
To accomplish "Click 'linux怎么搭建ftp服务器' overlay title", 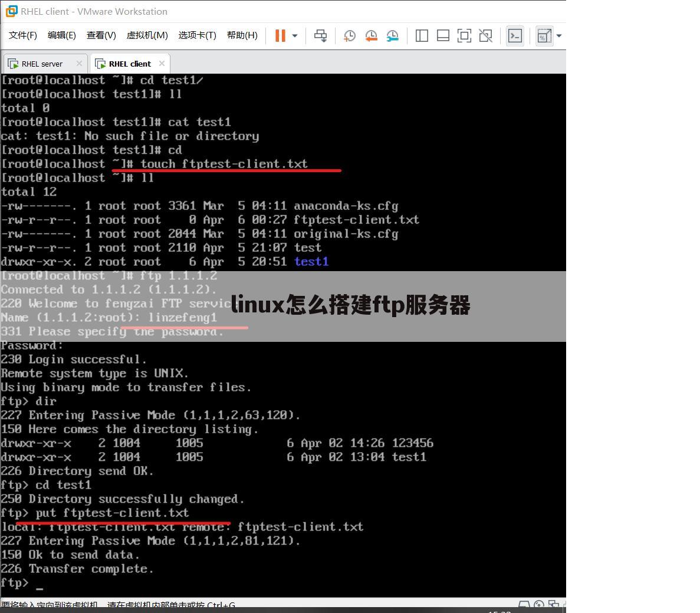I will [350, 305].
